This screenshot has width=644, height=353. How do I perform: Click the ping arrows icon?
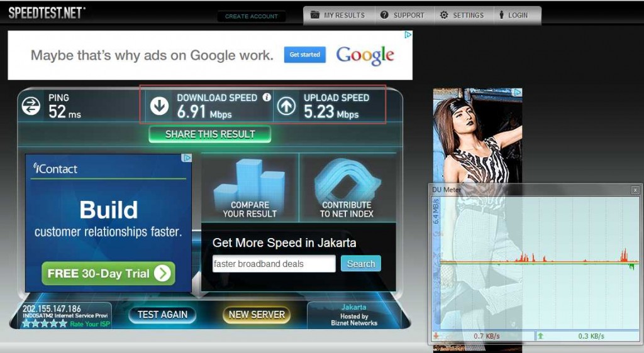click(x=31, y=106)
